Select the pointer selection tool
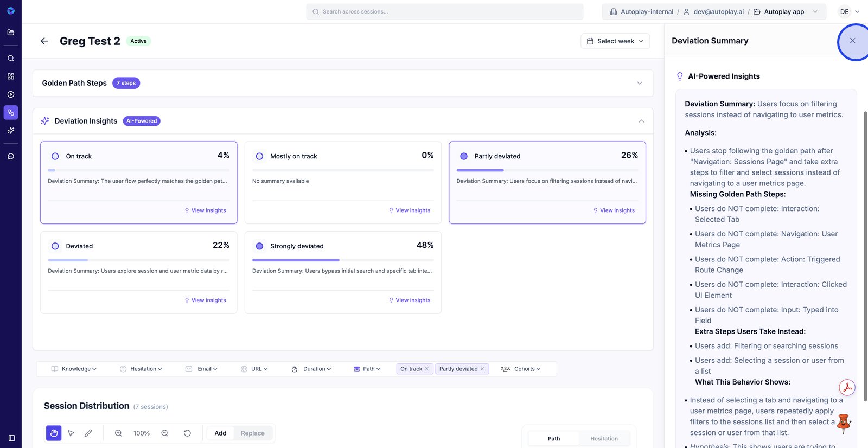The image size is (868, 448). (71, 433)
